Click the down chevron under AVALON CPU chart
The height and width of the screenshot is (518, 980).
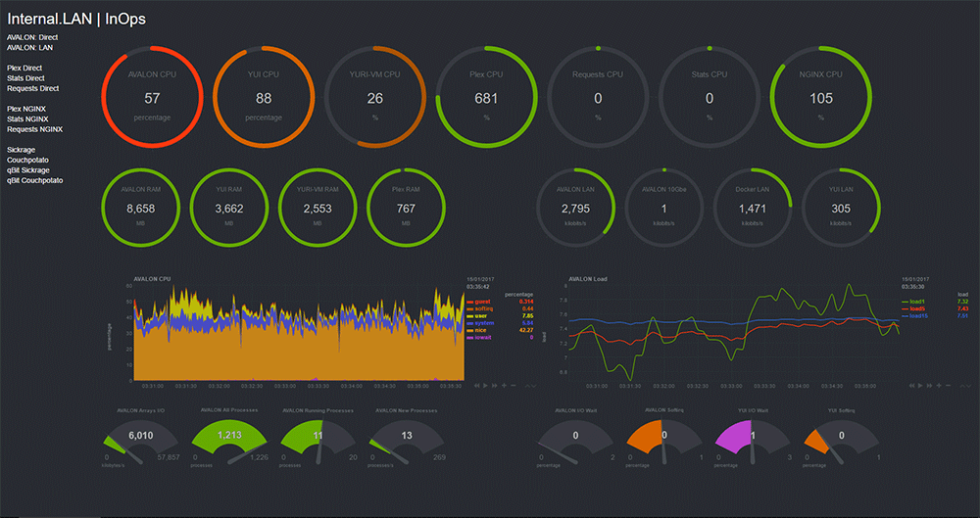coord(534,386)
